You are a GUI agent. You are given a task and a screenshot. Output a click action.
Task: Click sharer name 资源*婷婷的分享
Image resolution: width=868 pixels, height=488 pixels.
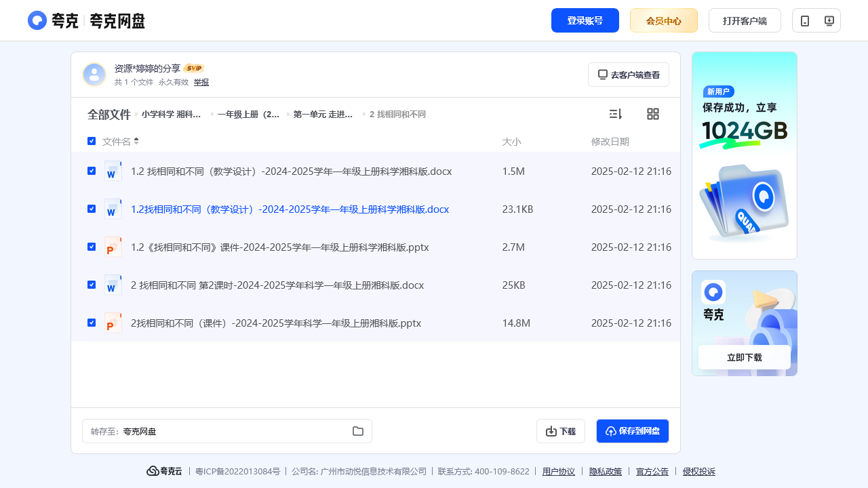point(147,68)
